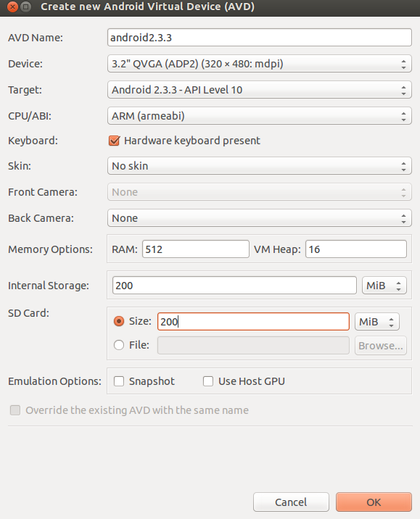Click the window maximize button in title bar
420x519 pixels.
point(26,7)
